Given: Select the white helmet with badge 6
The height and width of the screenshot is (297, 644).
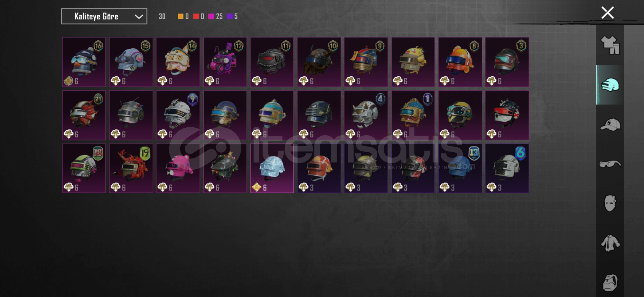Looking at the screenshot, I should (x=507, y=168).
